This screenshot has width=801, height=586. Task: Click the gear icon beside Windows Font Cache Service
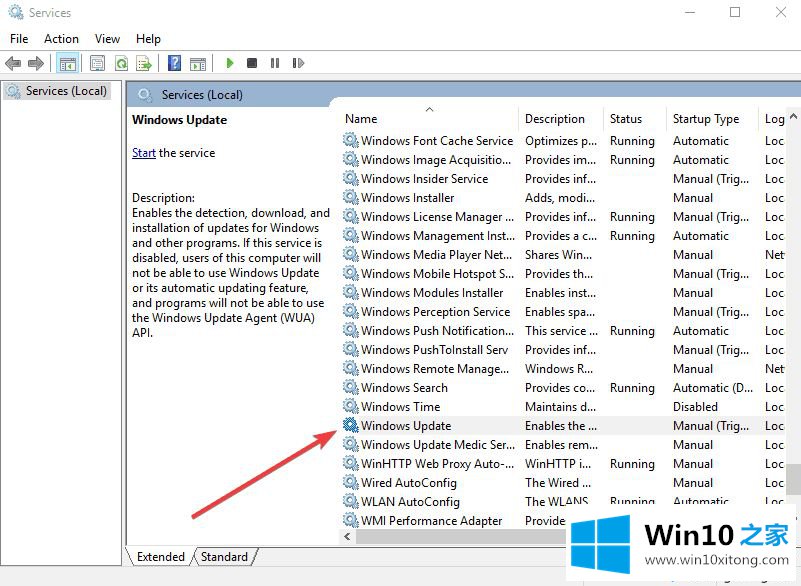pyautogui.click(x=350, y=140)
